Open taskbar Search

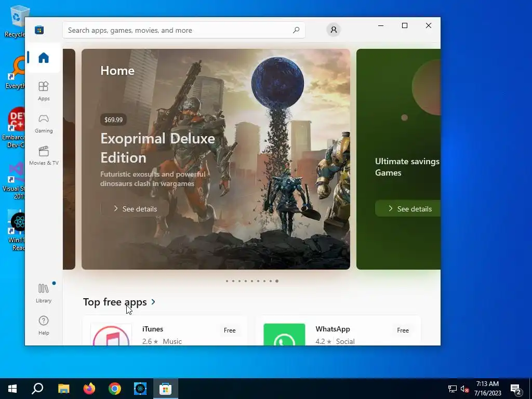click(x=37, y=389)
